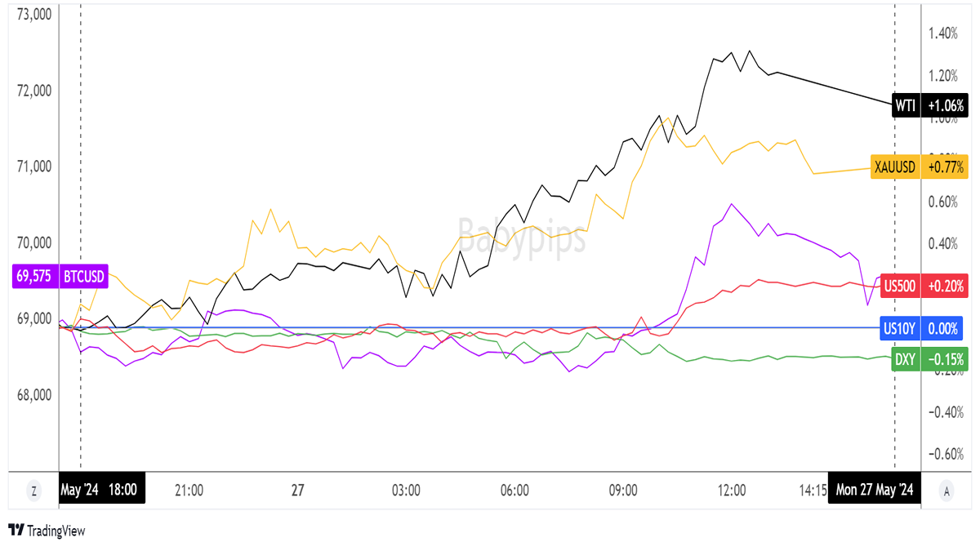Click the 73,000 left price axis value
The image size is (980, 551).
(x=29, y=15)
